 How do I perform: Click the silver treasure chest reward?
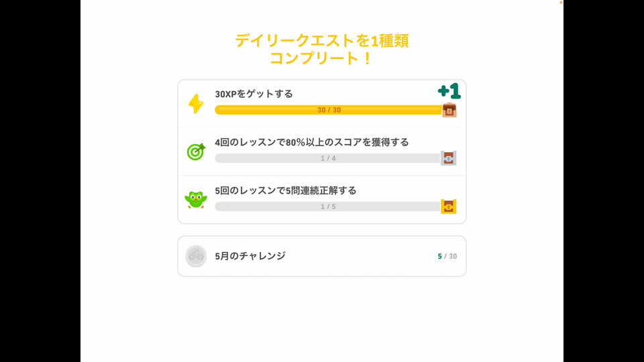point(448,158)
